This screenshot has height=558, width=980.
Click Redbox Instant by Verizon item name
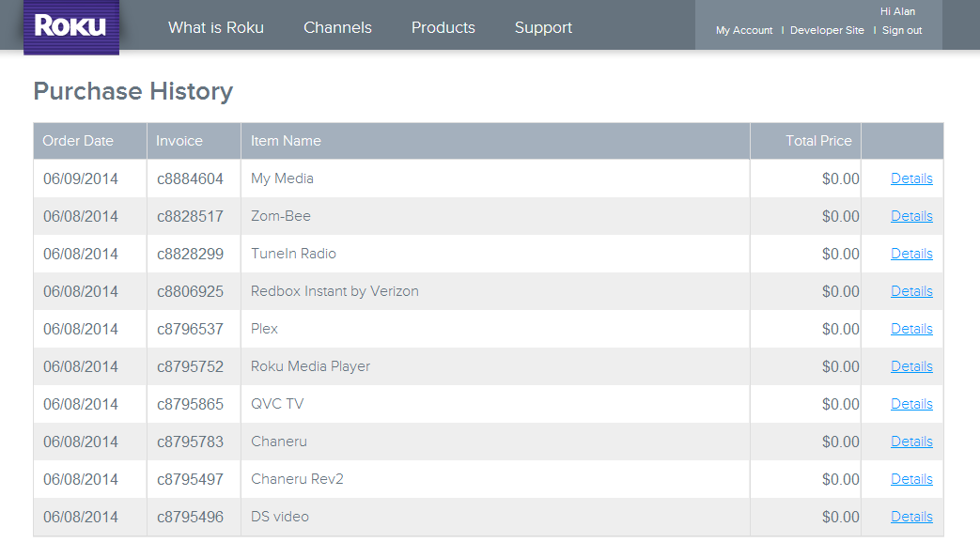coord(334,291)
